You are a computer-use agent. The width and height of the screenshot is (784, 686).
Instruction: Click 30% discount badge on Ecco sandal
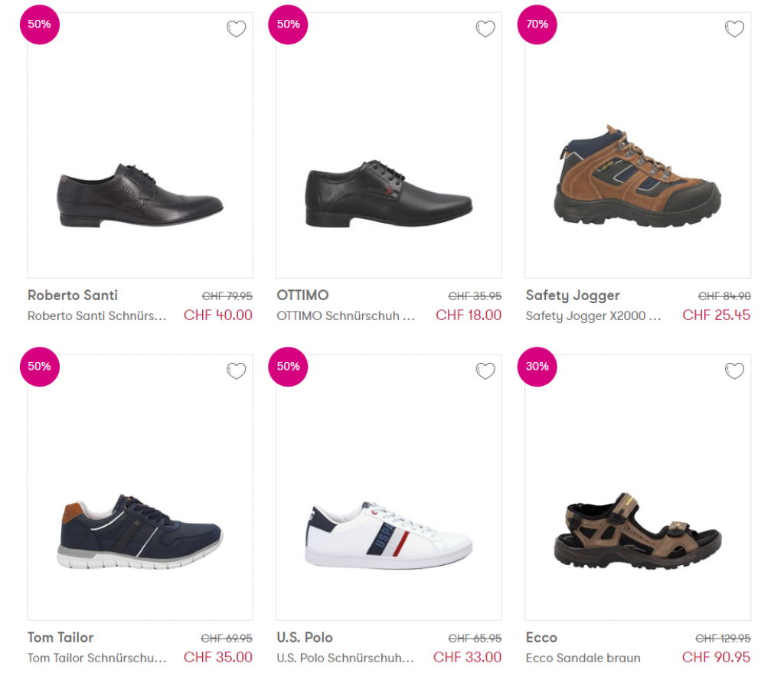pyautogui.click(x=537, y=367)
